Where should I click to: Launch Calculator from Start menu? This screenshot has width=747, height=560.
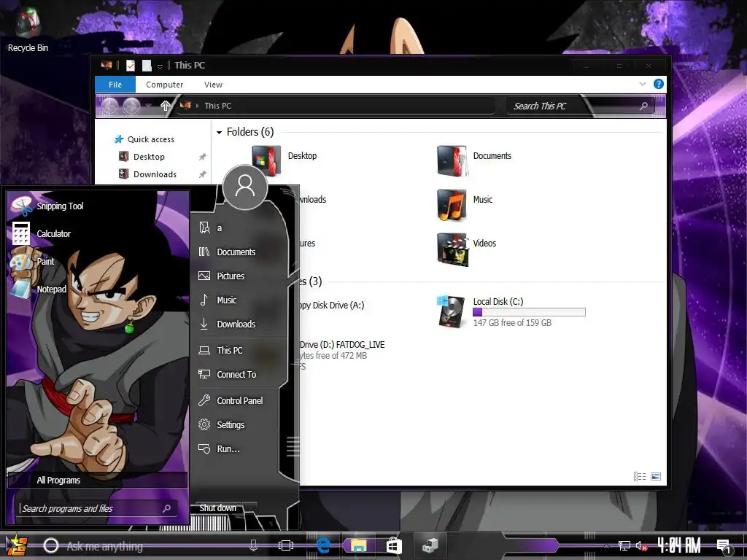click(41, 233)
